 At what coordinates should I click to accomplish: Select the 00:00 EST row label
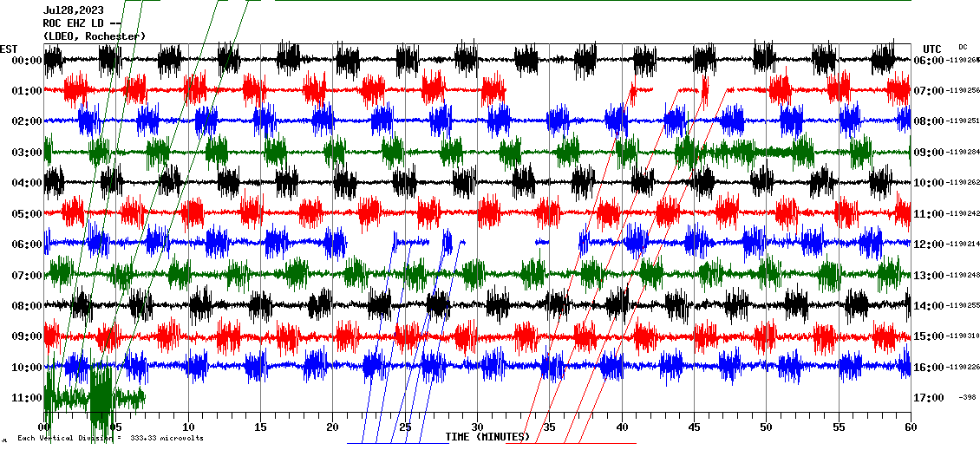[23, 61]
